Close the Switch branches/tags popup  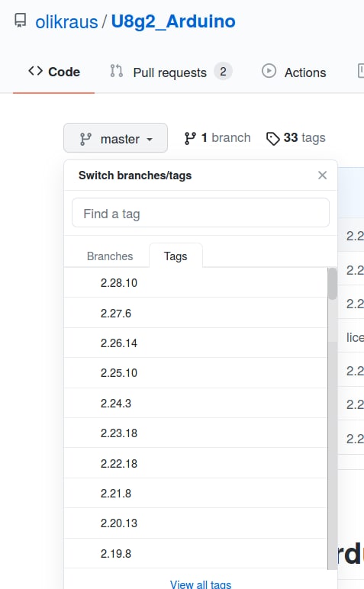[322, 175]
